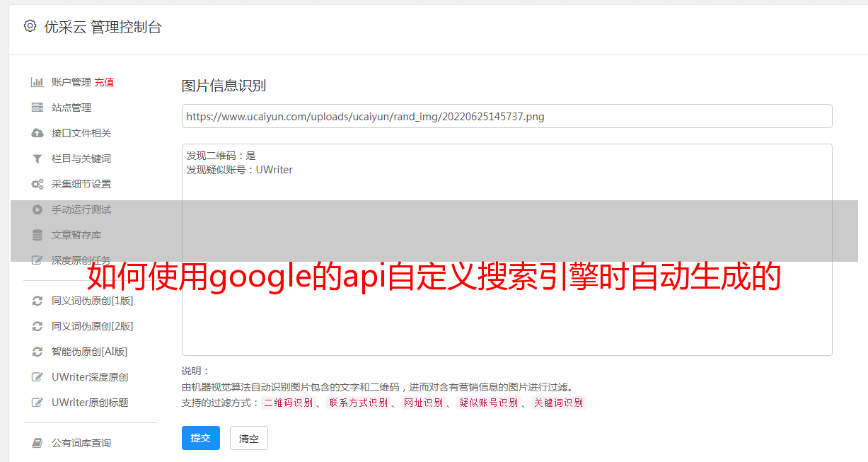Click the cloud upload icon for 接口文件相关
The image size is (868, 462).
37,133
